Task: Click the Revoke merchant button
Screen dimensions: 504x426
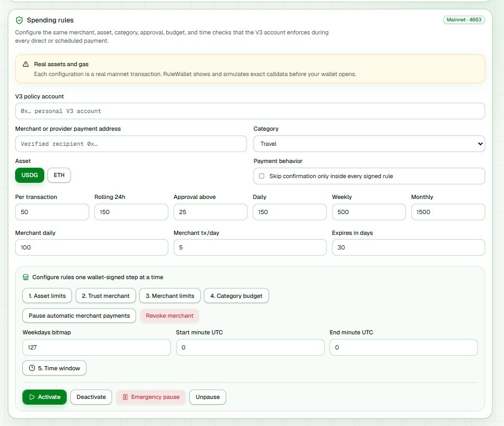Action: pos(170,316)
